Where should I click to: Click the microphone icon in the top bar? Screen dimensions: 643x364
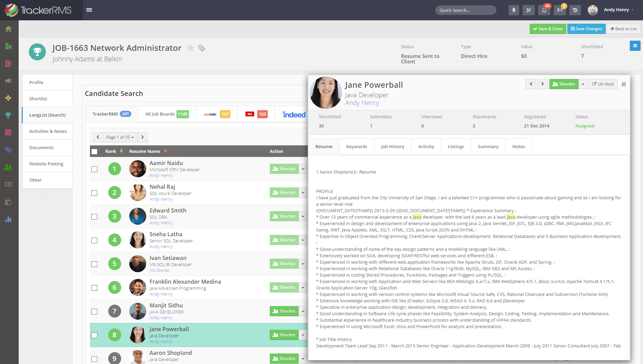pos(513,10)
